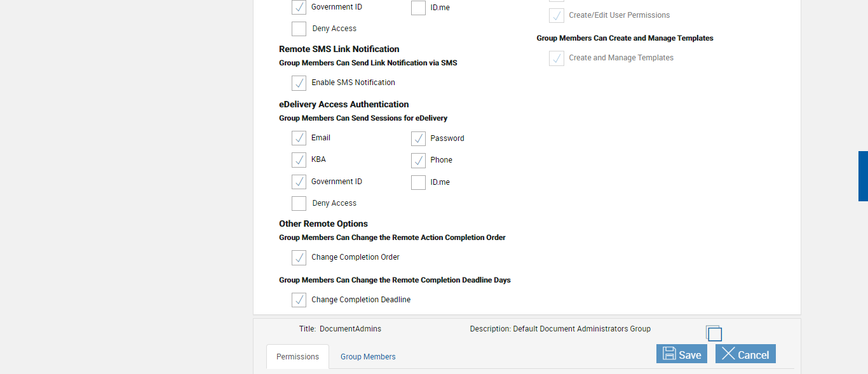Switch to the Group Members tab
The height and width of the screenshot is (374, 868).
368,357
